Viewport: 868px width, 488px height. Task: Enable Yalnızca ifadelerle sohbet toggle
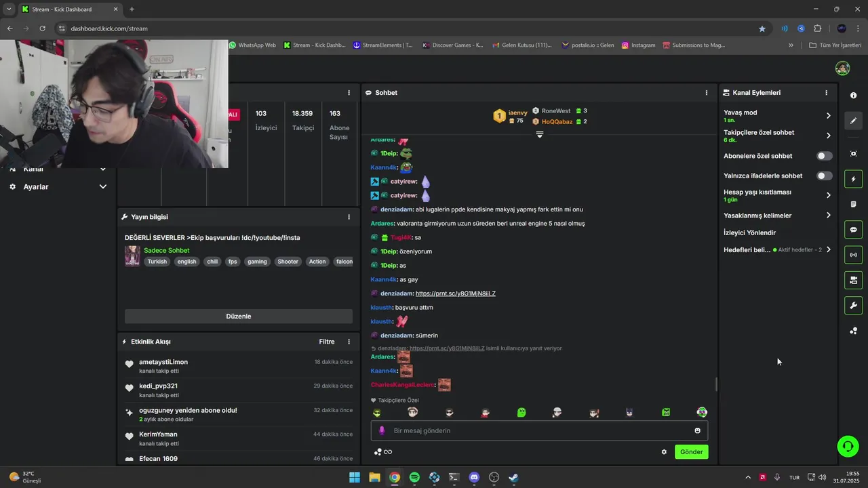[x=824, y=176]
